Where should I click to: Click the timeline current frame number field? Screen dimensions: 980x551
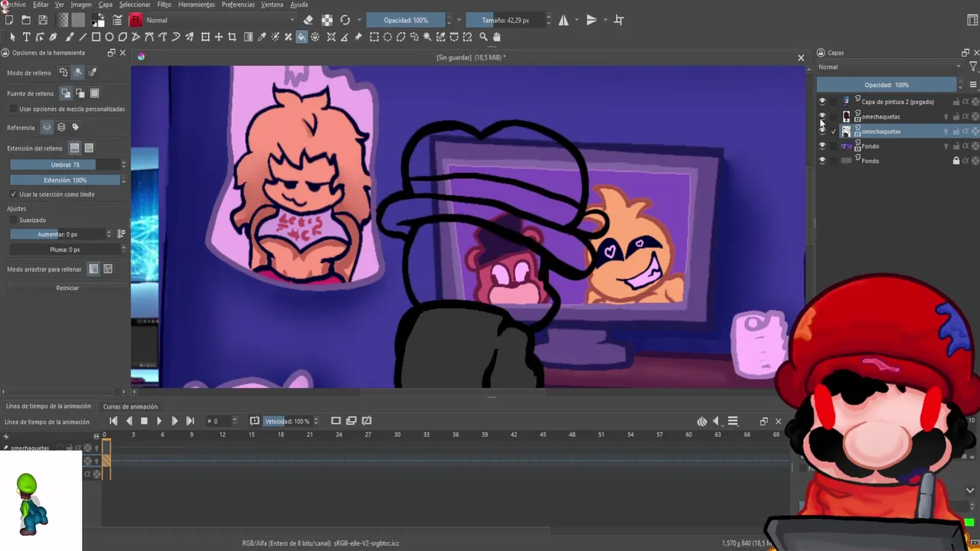[x=217, y=421]
